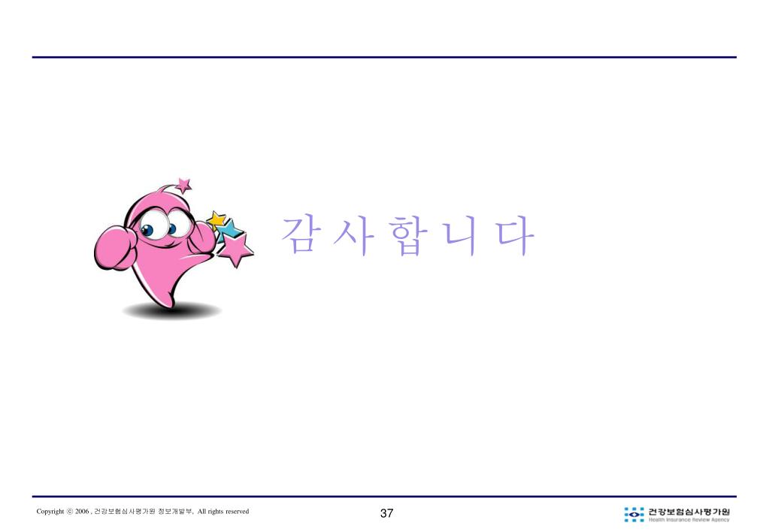Click the yellow star beside the mascot
The image size is (769, 532).
[x=215, y=219]
